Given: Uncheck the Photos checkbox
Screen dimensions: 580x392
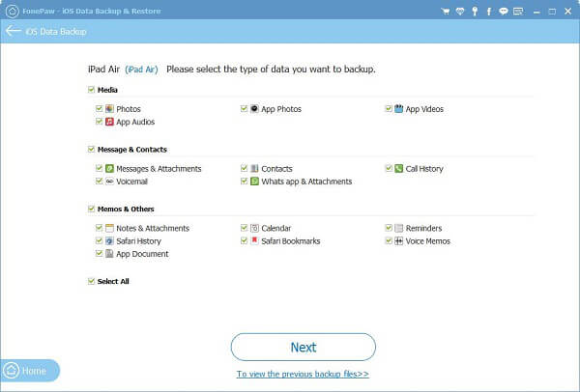Looking at the screenshot, I should point(99,108).
